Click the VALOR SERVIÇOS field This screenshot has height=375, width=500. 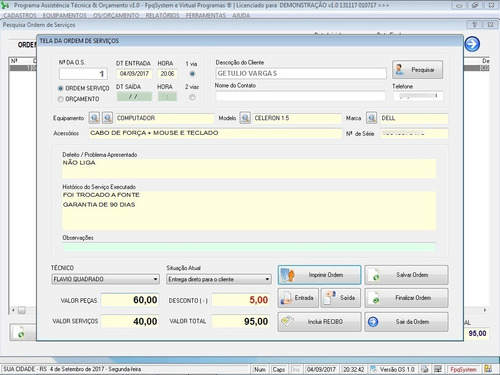click(130, 321)
